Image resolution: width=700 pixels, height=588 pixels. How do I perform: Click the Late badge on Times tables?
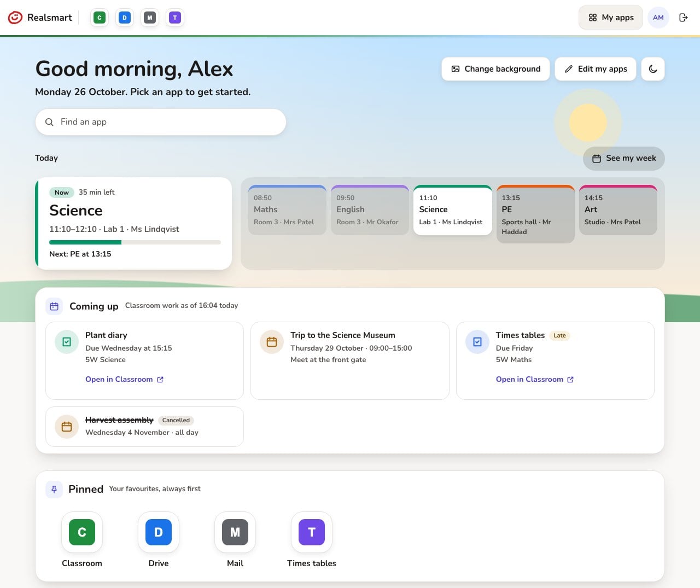559,335
